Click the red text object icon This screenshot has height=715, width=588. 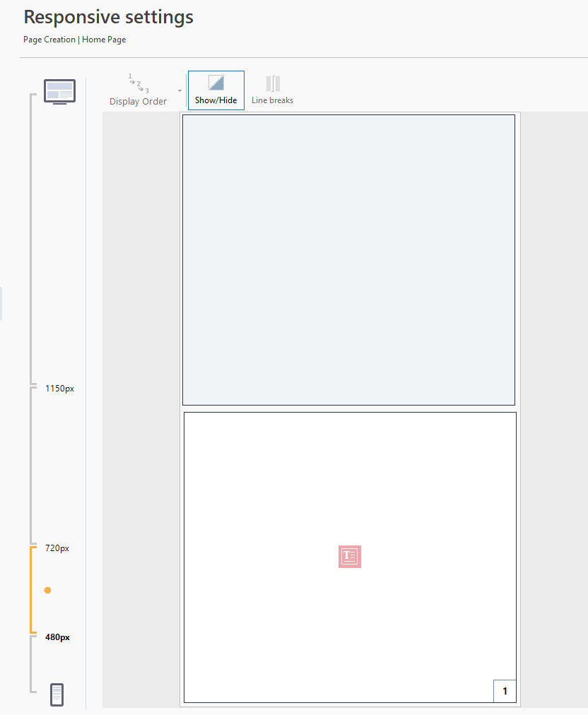[350, 556]
